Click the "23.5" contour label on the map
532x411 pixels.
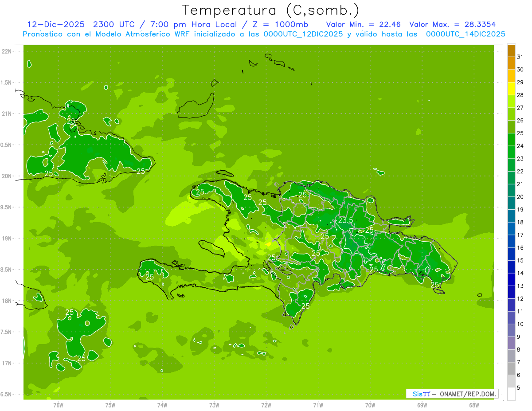pyautogui.click(x=345, y=220)
